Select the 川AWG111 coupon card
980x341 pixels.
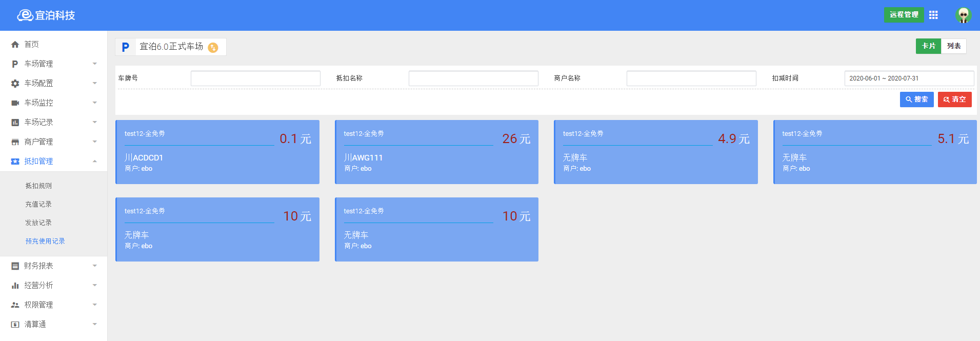click(x=436, y=152)
